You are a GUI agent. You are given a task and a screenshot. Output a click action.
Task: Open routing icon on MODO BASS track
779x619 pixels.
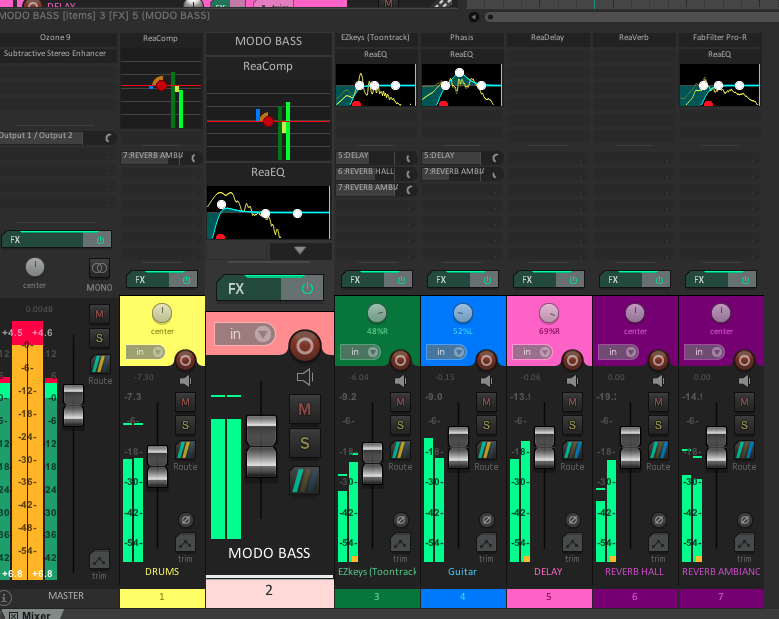click(x=304, y=481)
